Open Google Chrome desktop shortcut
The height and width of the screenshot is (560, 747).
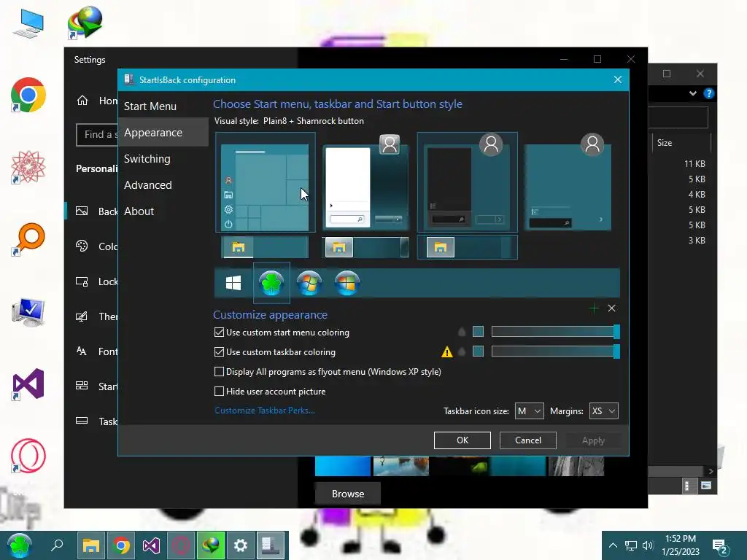(28, 95)
